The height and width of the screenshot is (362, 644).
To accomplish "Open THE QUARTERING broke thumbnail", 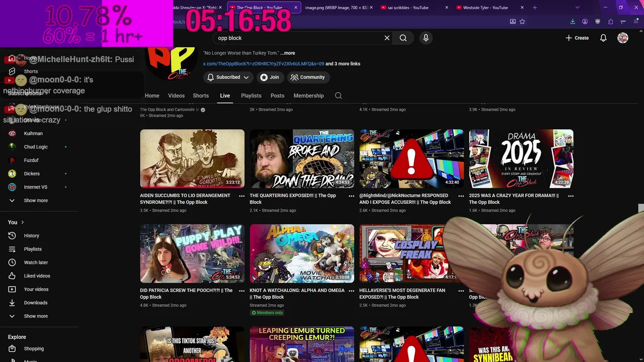I will coord(302,158).
